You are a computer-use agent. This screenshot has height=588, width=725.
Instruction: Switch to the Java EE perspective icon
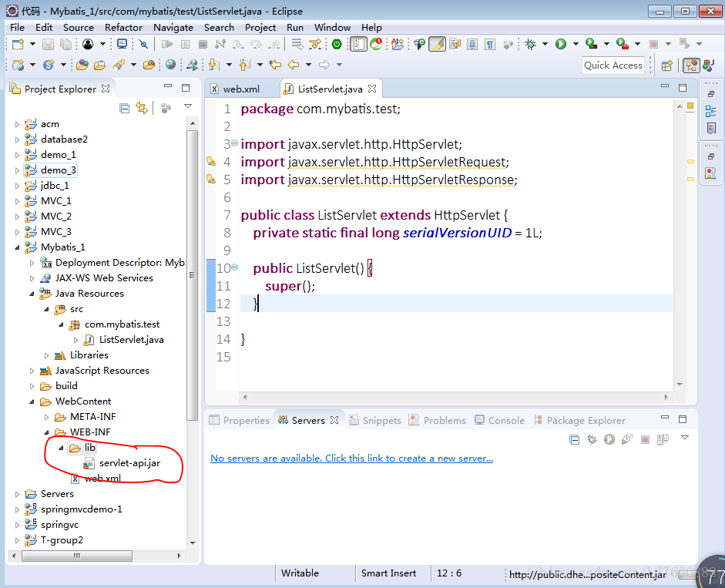(691, 66)
